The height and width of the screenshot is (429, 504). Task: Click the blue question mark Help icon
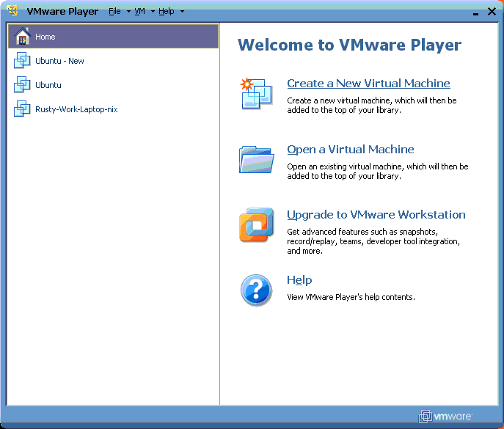[x=256, y=290]
